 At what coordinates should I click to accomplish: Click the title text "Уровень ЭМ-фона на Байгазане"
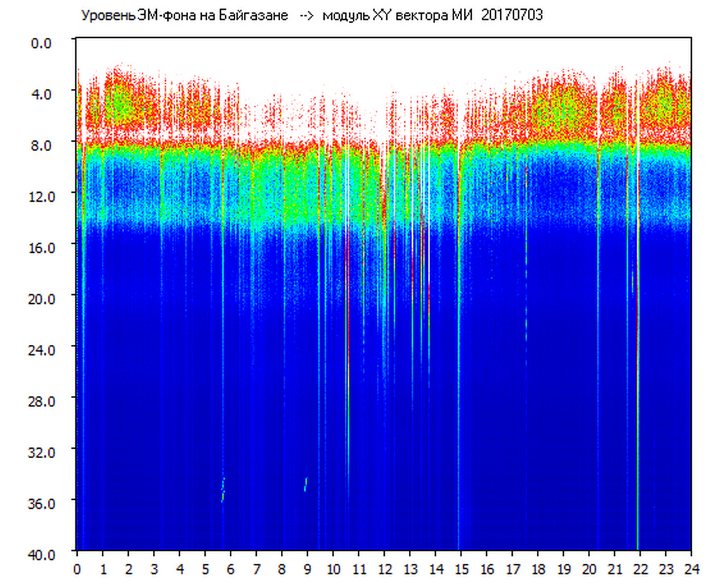coord(184,16)
